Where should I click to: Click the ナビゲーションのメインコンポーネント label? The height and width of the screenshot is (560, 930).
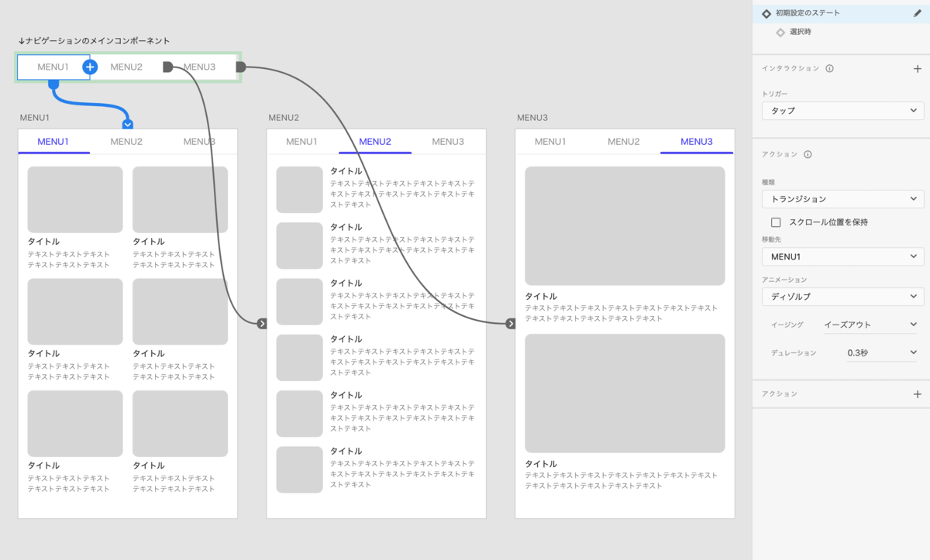pos(94,41)
